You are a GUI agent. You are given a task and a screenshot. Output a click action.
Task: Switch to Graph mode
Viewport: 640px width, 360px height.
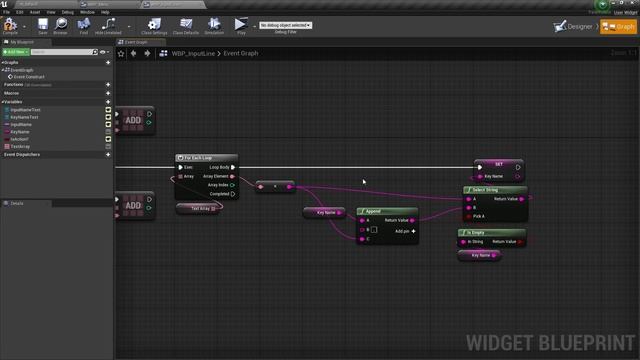618,27
